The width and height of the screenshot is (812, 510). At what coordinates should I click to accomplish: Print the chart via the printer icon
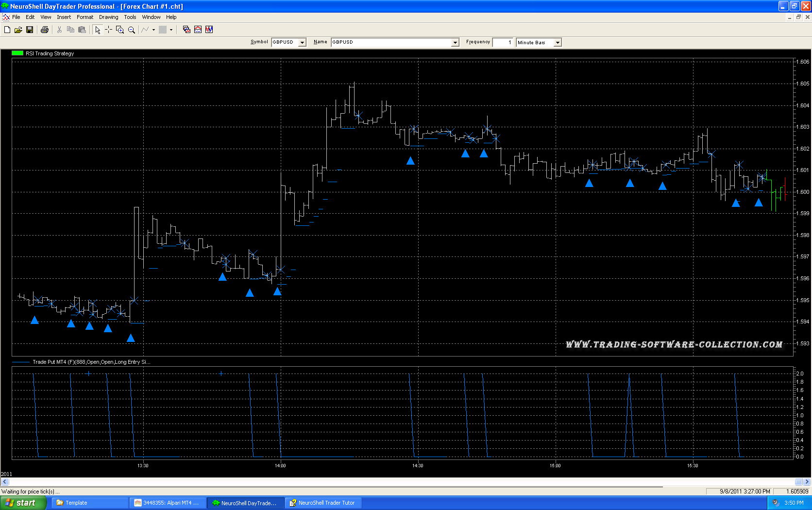[x=45, y=30]
